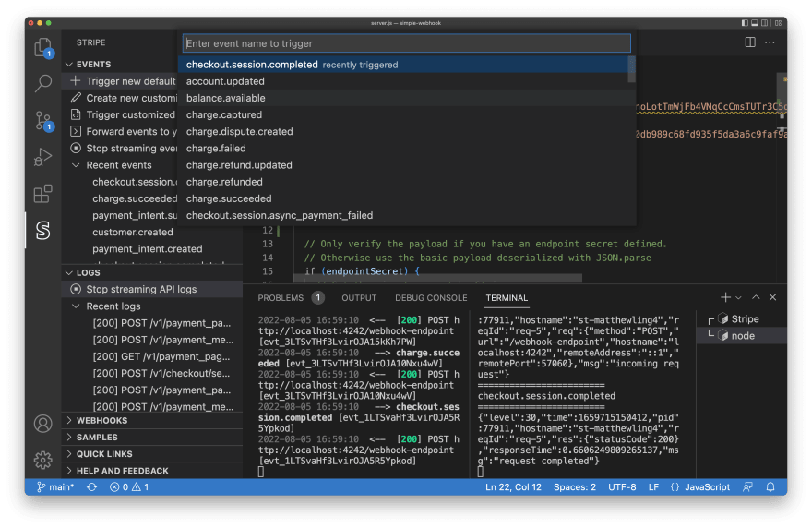Toggle secondary sidebar layout icon in title bar
Screen dimensions: 812x528
764,23
